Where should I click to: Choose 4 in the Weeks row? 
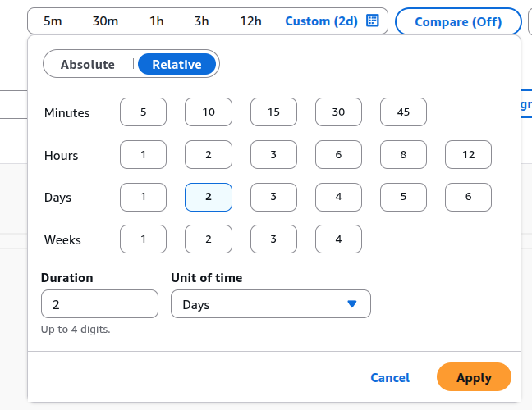338,240
